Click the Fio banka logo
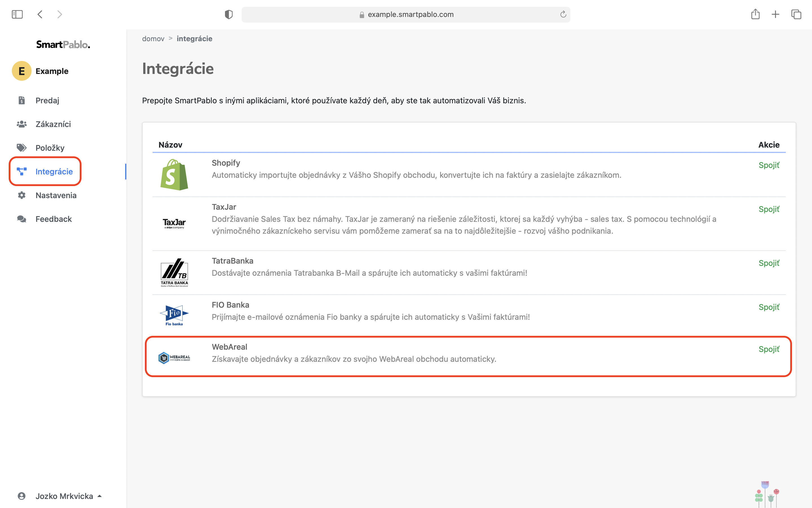The height and width of the screenshot is (508, 812). point(174,315)
